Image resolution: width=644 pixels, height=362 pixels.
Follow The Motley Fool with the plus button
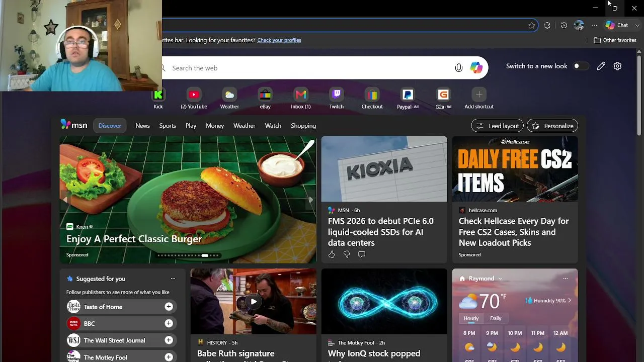(x=169, y=357)
